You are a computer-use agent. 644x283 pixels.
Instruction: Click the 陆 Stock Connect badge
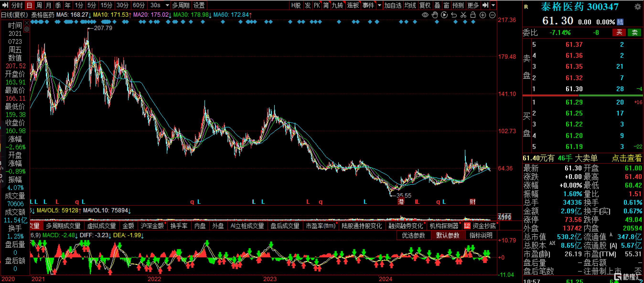(620, 22)
